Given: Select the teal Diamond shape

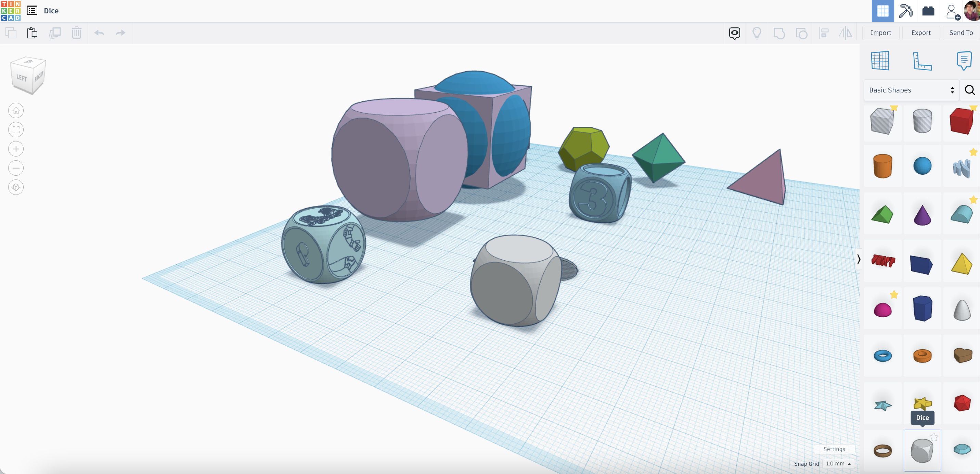Looking at the screenshot, I should (962, 450).
